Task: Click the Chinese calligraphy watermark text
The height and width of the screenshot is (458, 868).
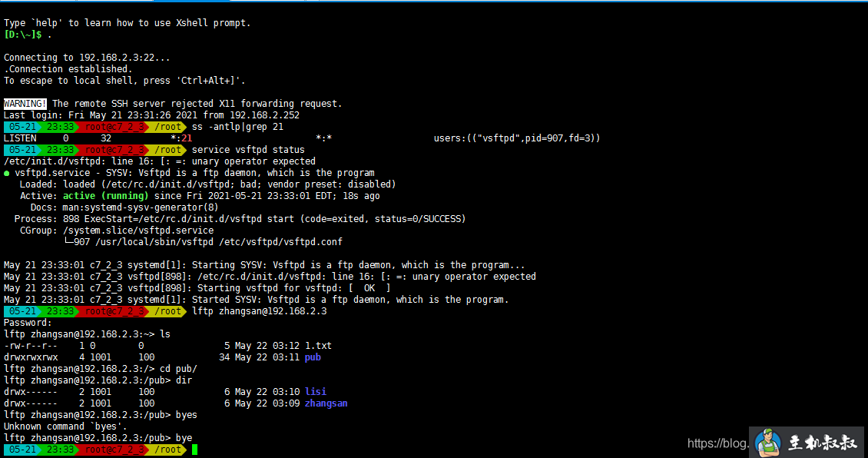Action: (822, 443)
